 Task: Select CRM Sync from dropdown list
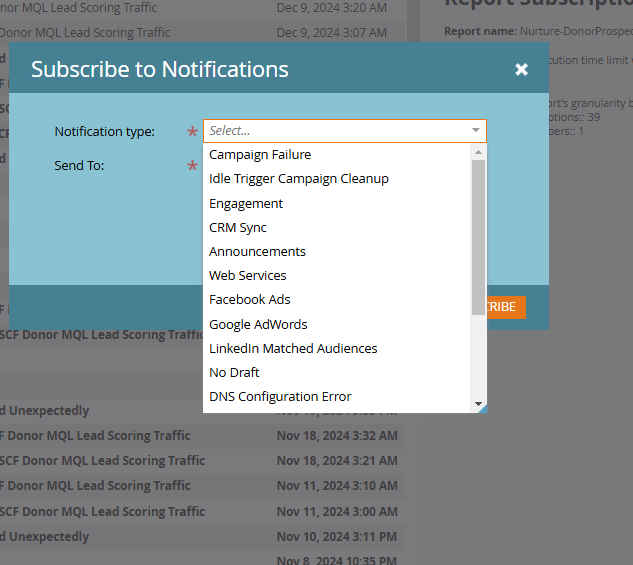tap(336, 228)
